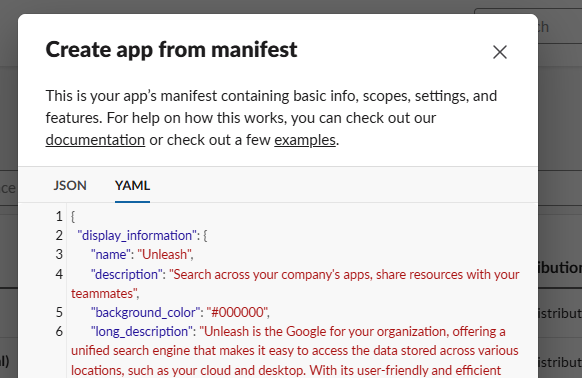This screenshot has width=582, height=378.
Task: Click line number 6 in the gutter
Action: point(59,332)
